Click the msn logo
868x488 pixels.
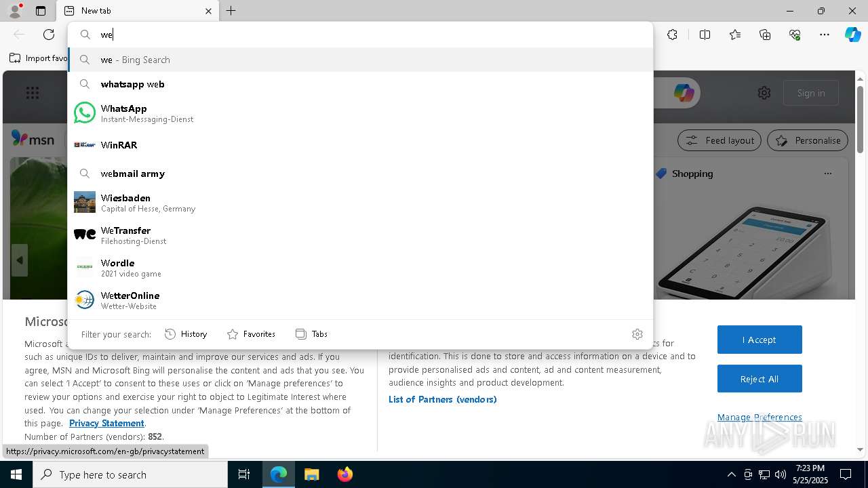[33, 139]
